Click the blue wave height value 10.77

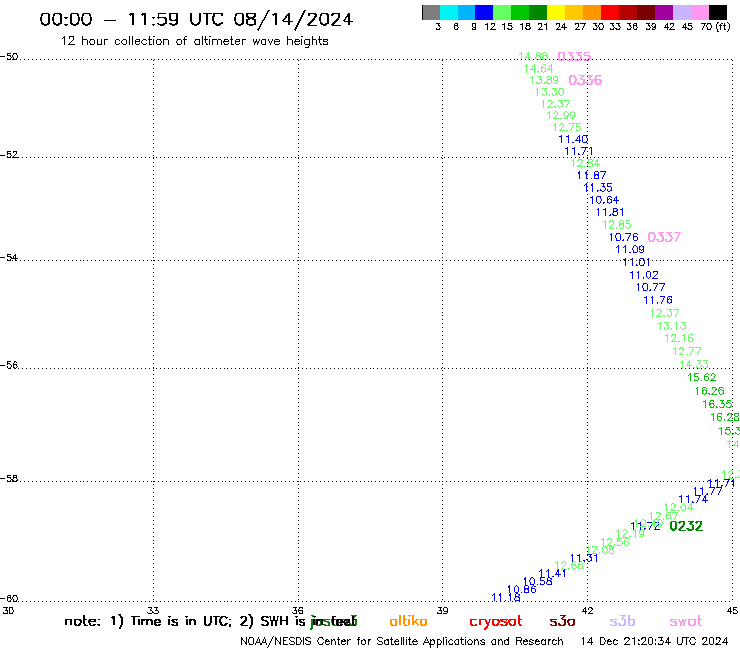point(650,287)
